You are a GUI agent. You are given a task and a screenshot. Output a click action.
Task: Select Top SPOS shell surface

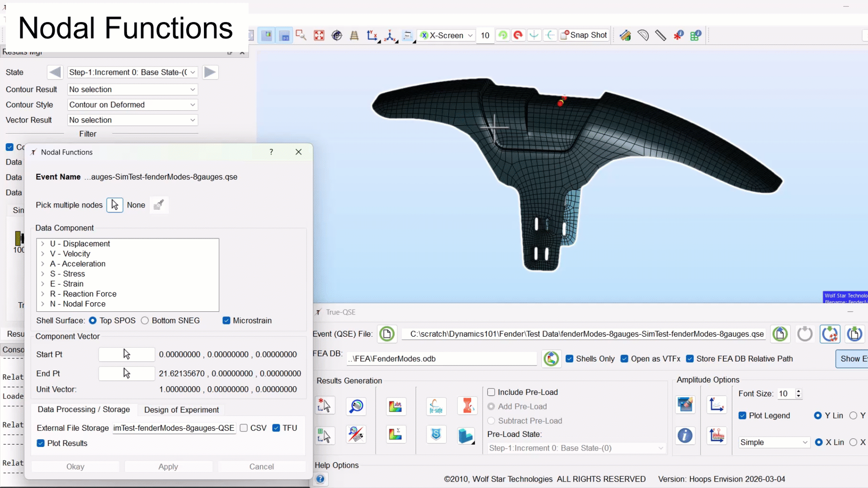tap(93, 320)
